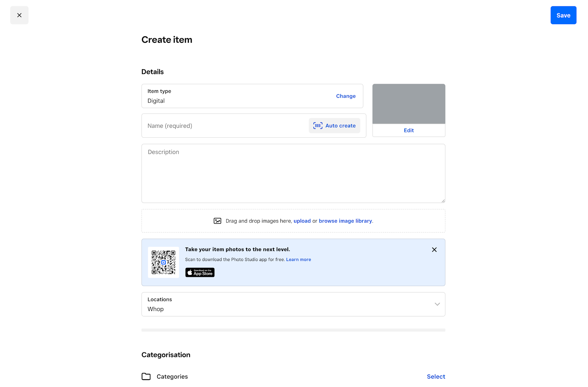Click the folder icon beside Categories
This screenshot has height=387, width=588.
pyautogui.click(x=146, y=376)
